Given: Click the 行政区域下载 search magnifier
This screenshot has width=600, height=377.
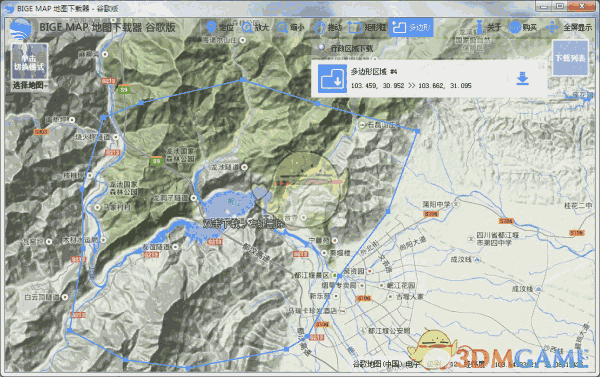Looking at the screenshot, I should [322, 48].
